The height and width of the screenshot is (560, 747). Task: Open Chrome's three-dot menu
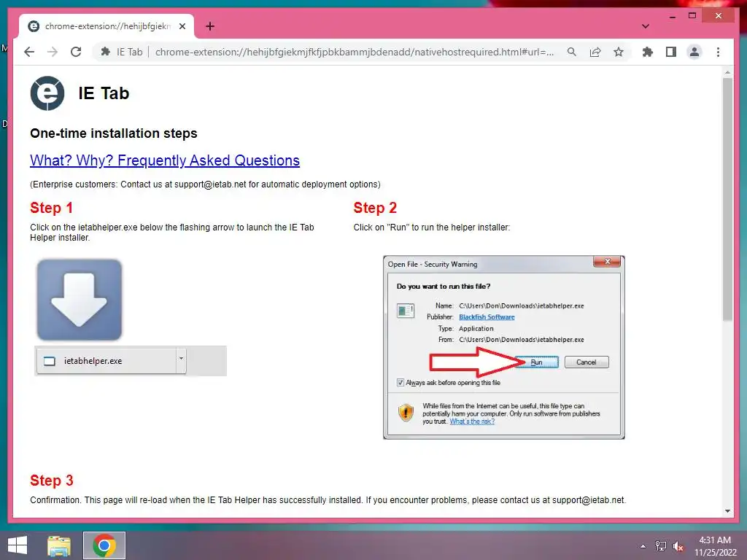(x=718, y=52)
